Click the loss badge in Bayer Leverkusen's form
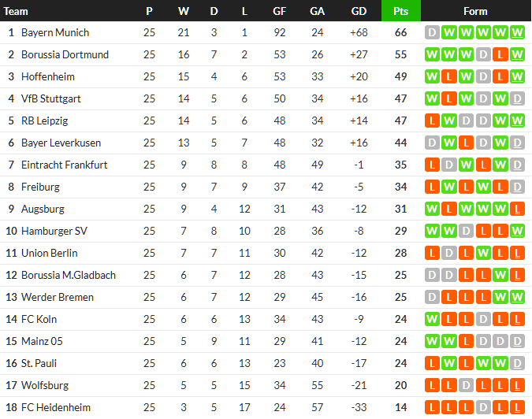Image resolution: width=532 pixels, height=419 pixels. pyautogui.click(x=466, y=143)
